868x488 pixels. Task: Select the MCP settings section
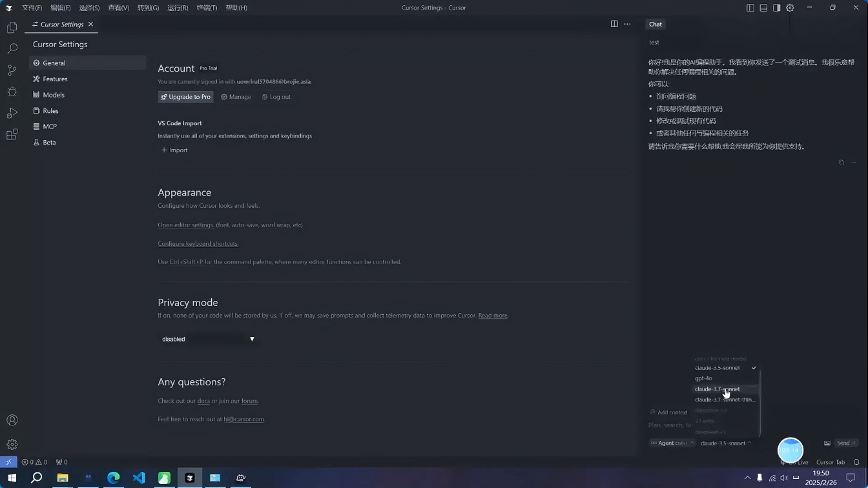(x=88, y=127)
